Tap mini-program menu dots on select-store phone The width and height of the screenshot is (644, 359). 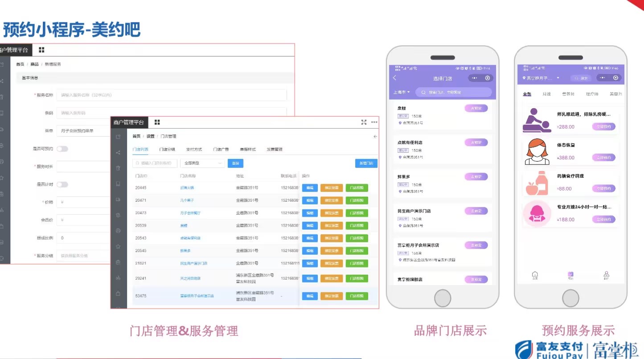474,78
